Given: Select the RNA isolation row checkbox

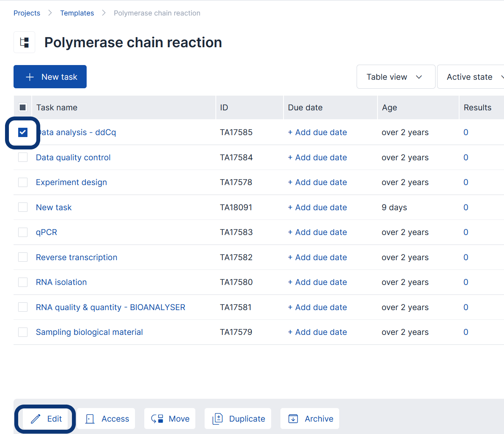Looking at the screenshot, I should pyautogui.click(x=23, y=282).
